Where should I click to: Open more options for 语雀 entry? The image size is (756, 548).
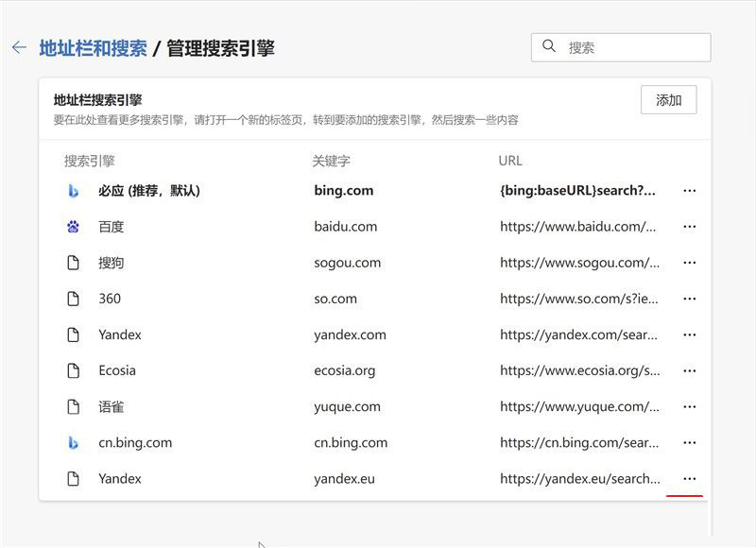click(x=689, y=406)
